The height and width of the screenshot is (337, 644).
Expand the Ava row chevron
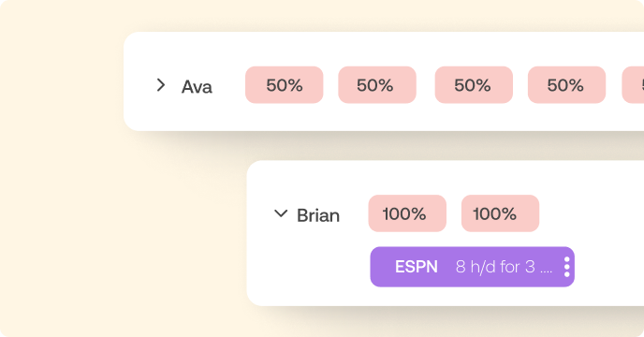pyautogui.click(x=161, y=85)
